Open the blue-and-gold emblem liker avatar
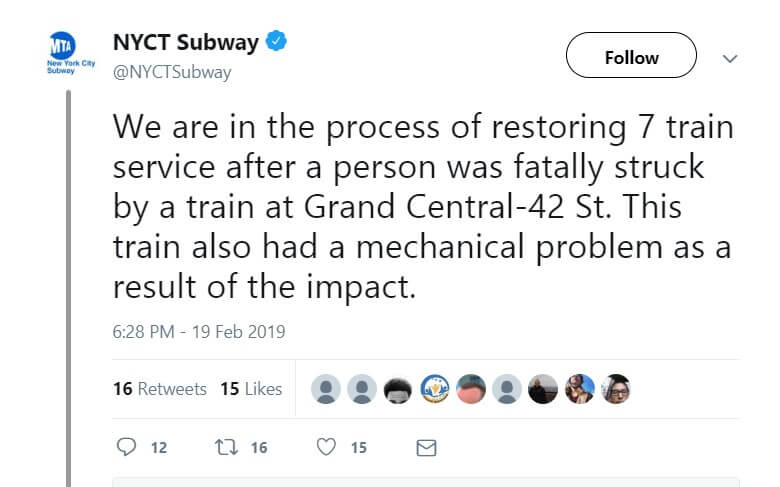Viewport: 780px width, 487px height. 434,389
